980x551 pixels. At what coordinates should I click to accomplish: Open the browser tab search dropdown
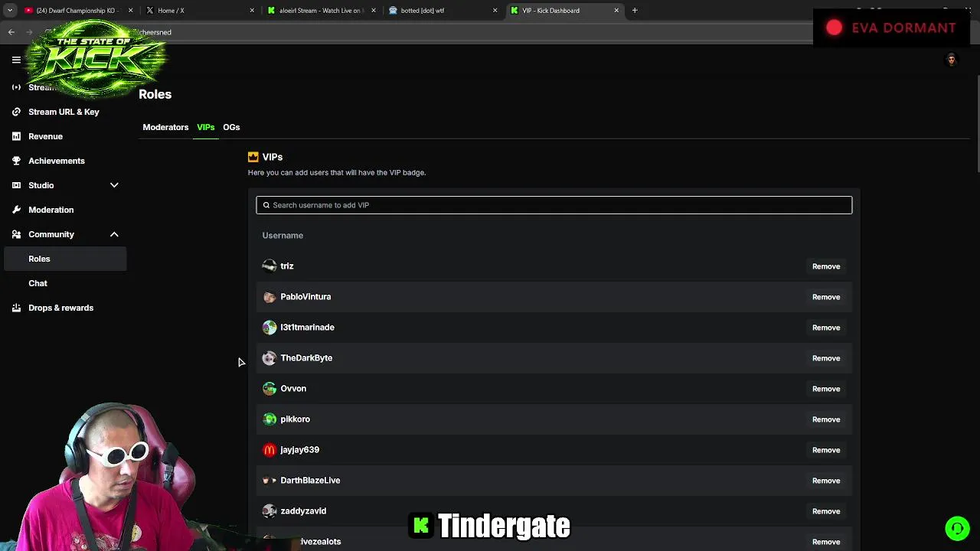[10, 11]
